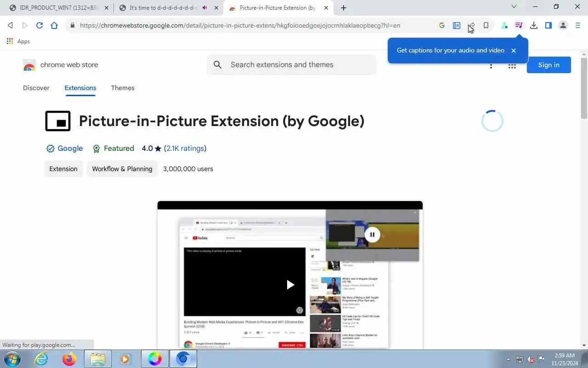
Task: Open the main browser menu
Action: 578,25
